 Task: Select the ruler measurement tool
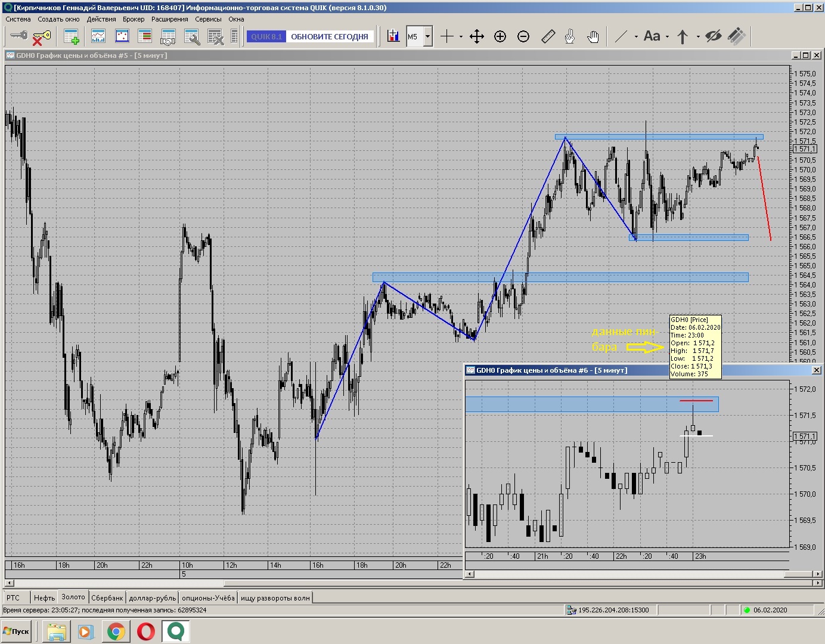[548, 36]
